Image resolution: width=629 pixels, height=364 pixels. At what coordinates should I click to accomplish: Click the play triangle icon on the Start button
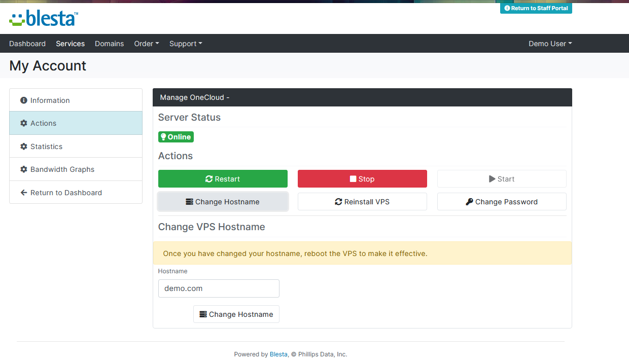pos(492,179)
